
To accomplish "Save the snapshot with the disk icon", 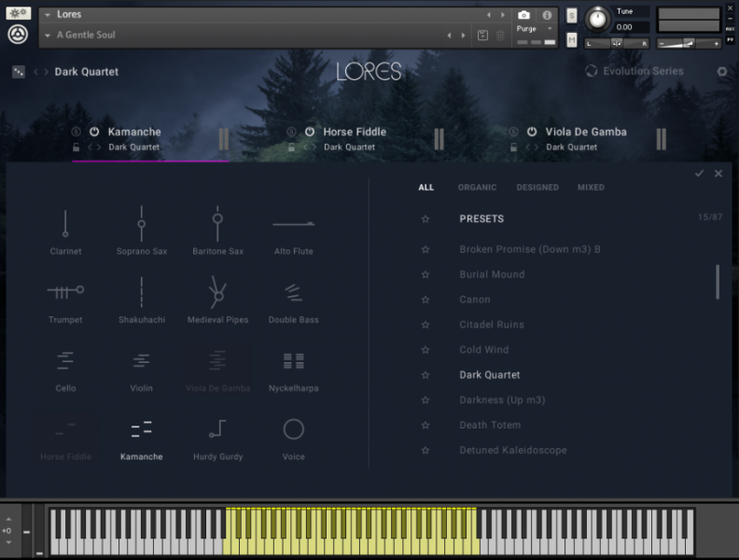I will coord(482,35).
